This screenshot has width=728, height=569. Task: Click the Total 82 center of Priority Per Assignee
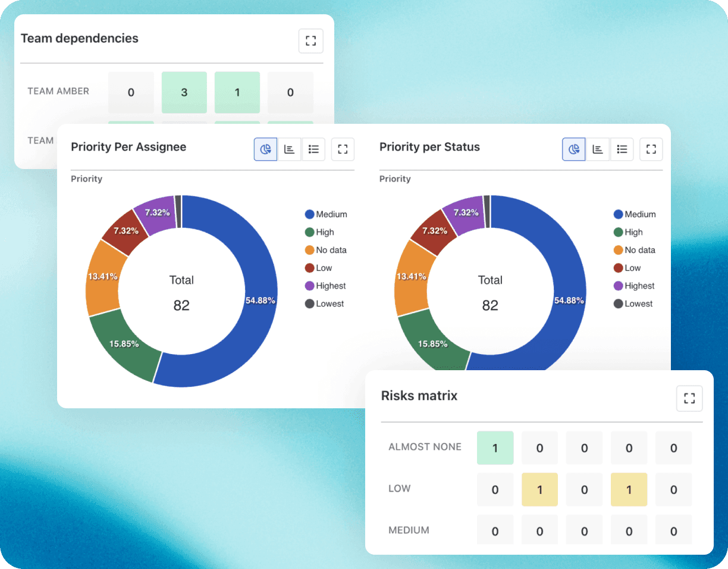click(181, 293)
